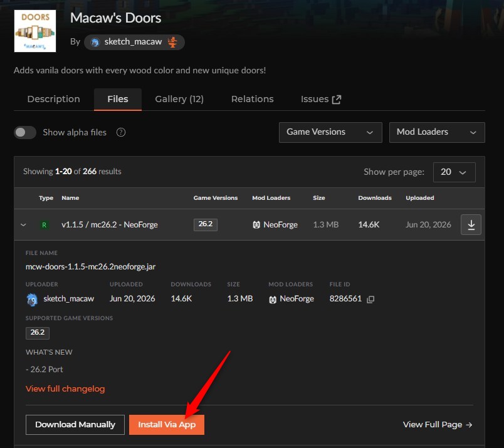Viewport: 504px width, 448px height.
Task: Click the 26.2 version tag in file row
Action: (206, 224)
